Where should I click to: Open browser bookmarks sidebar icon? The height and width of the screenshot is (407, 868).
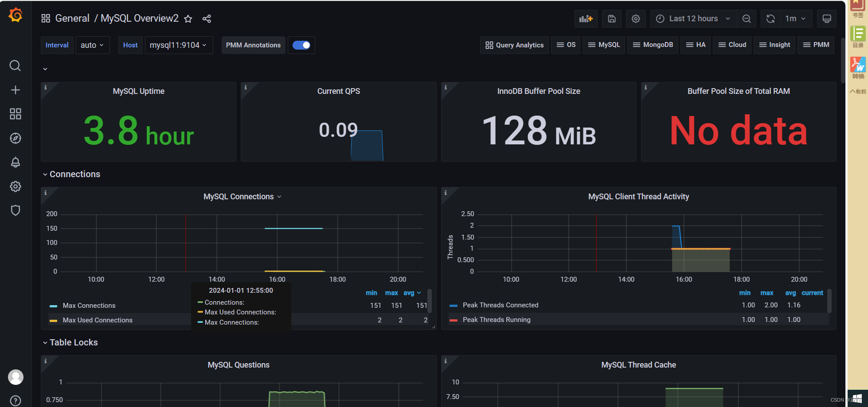point(858,9)
